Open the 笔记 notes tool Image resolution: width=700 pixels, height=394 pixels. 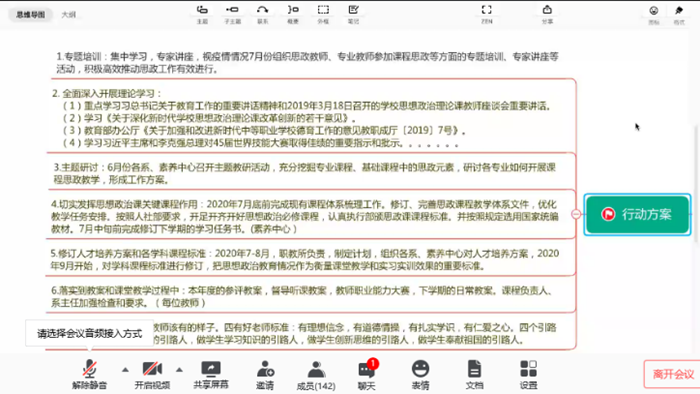[x=354, y=14]
